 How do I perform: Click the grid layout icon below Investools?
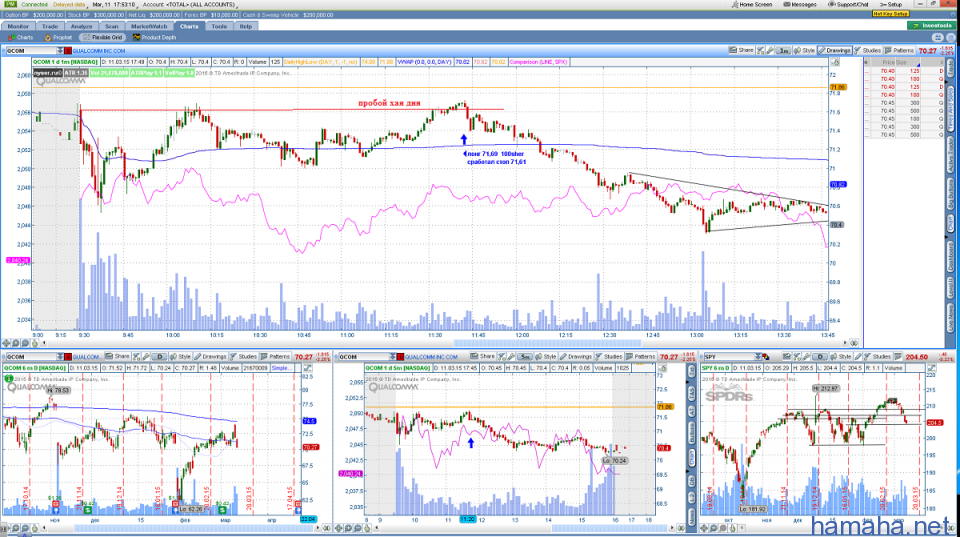(x=936, y=37)
